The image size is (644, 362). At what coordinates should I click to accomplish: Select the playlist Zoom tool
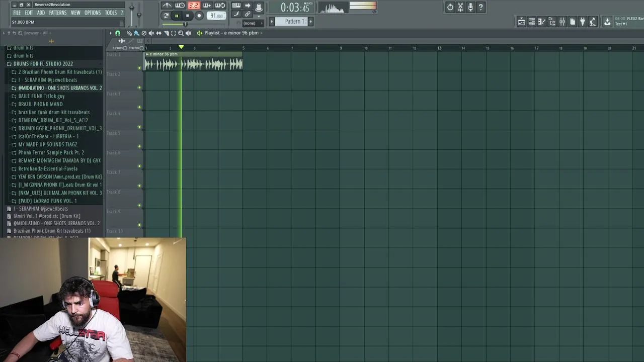[x=181, y=33]
